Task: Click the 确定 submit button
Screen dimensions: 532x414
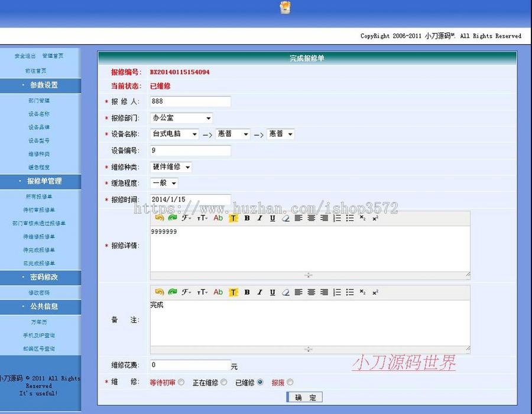Action: point(304,397)
